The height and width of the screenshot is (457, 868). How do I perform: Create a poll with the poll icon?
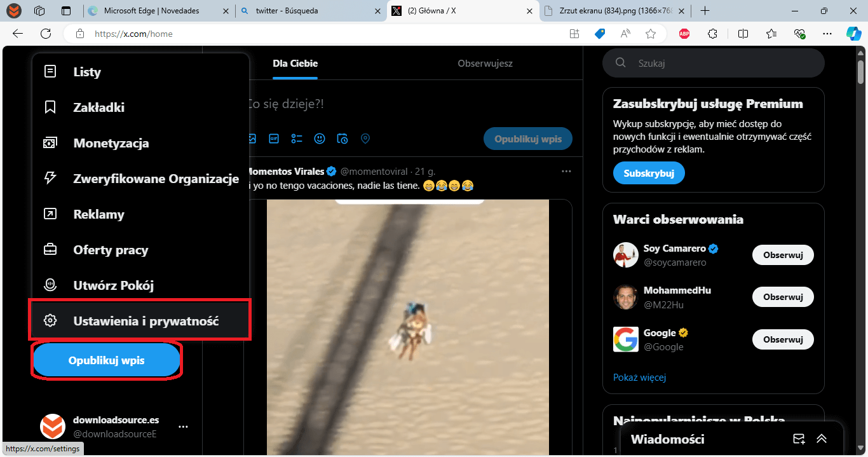coord(297,139)
